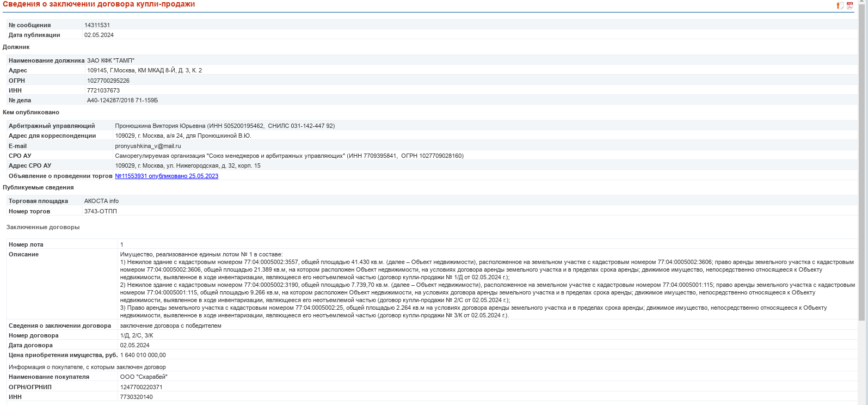868x405 pixels.
Task: Select buyer ИНН 7730320140
Action: point(137,397)
